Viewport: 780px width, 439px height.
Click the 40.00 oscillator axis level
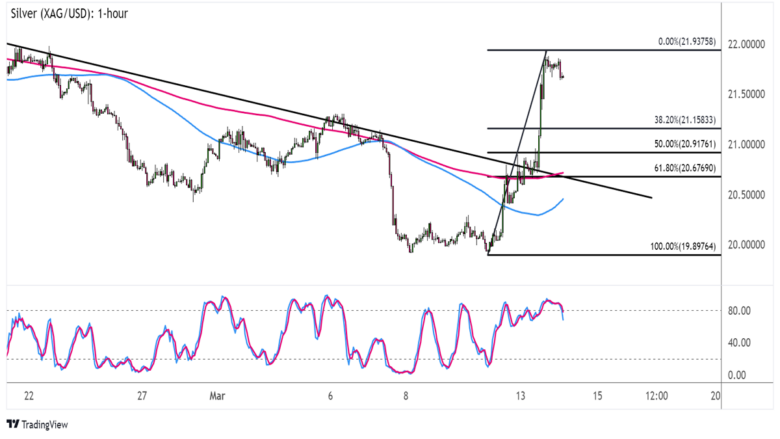(740, 343)
